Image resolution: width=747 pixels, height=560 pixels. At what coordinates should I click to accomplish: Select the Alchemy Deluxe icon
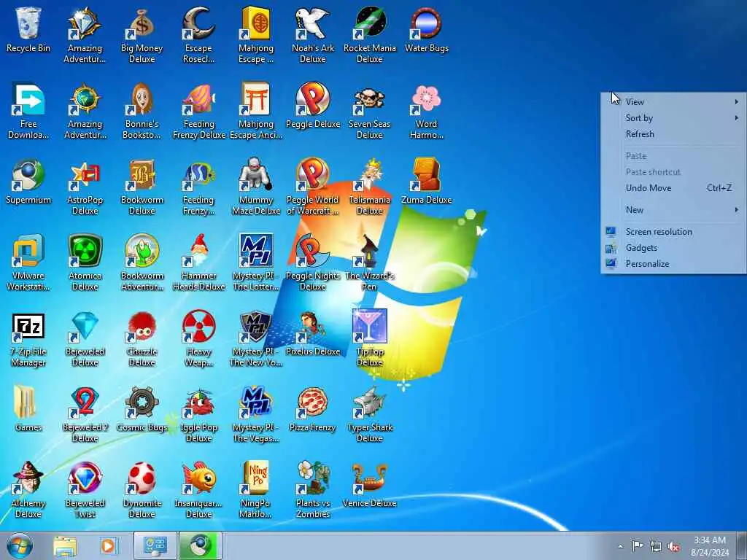(x=28, y=490)
